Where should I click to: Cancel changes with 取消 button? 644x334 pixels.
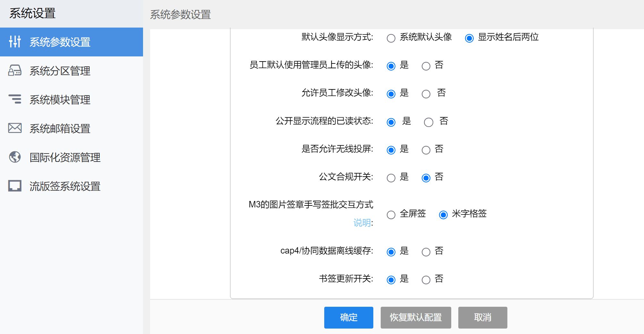[x=483, y=317]
